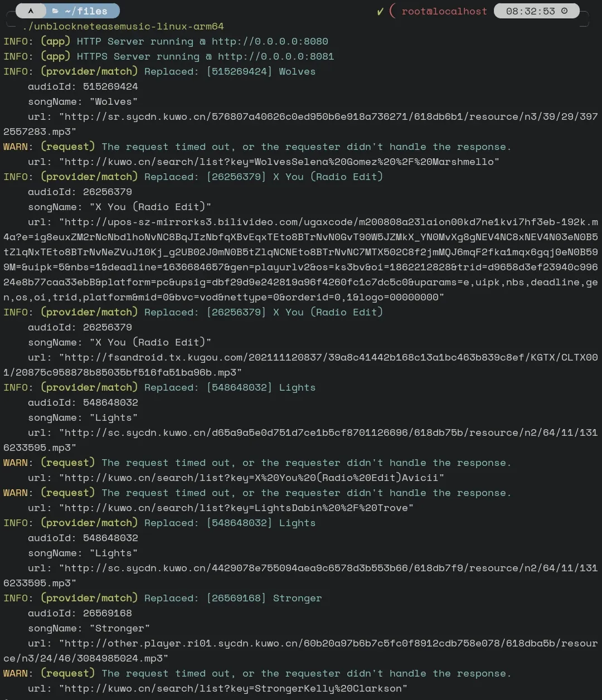Open the kuwo search URL for StrongerKelly Clarkson

[x=236, y=688]
